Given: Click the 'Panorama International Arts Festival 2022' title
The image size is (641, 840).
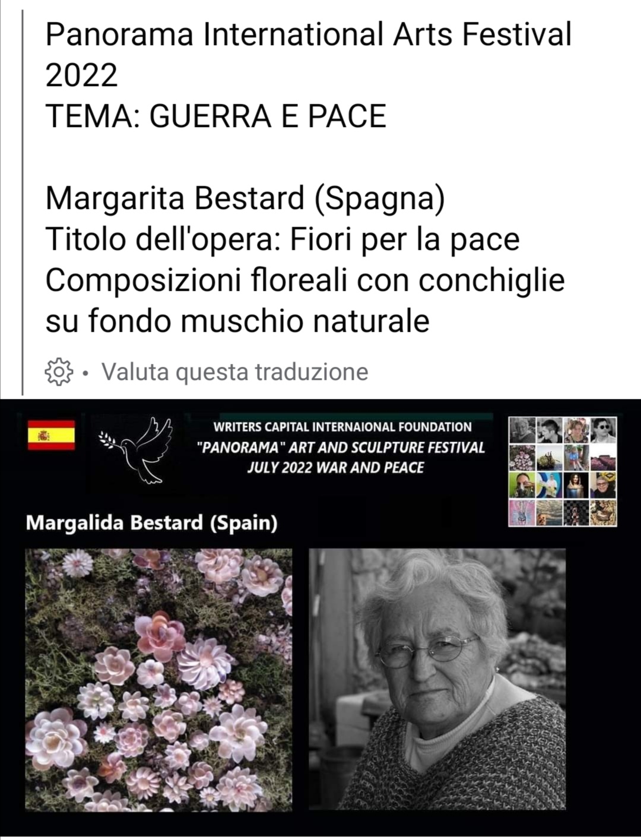Looking at the screenshot, I should click(x=309, y=55).
